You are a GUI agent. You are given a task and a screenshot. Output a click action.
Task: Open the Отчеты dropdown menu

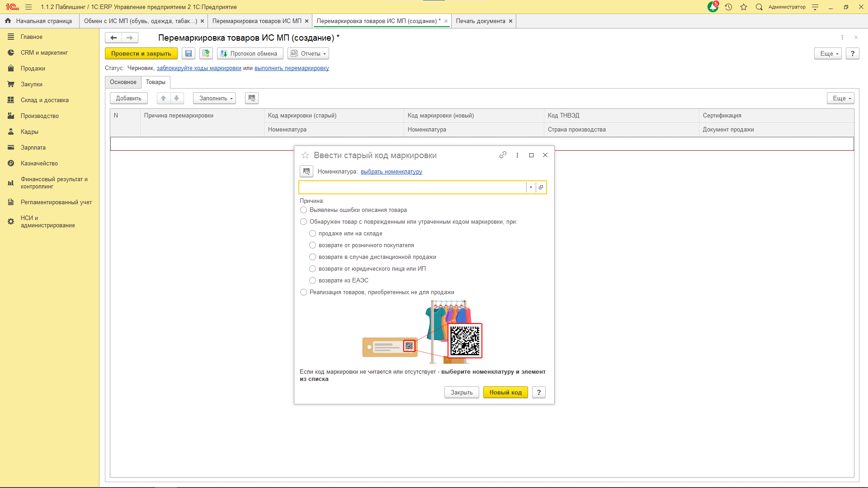pyautogui.click(x=308, y=53)
